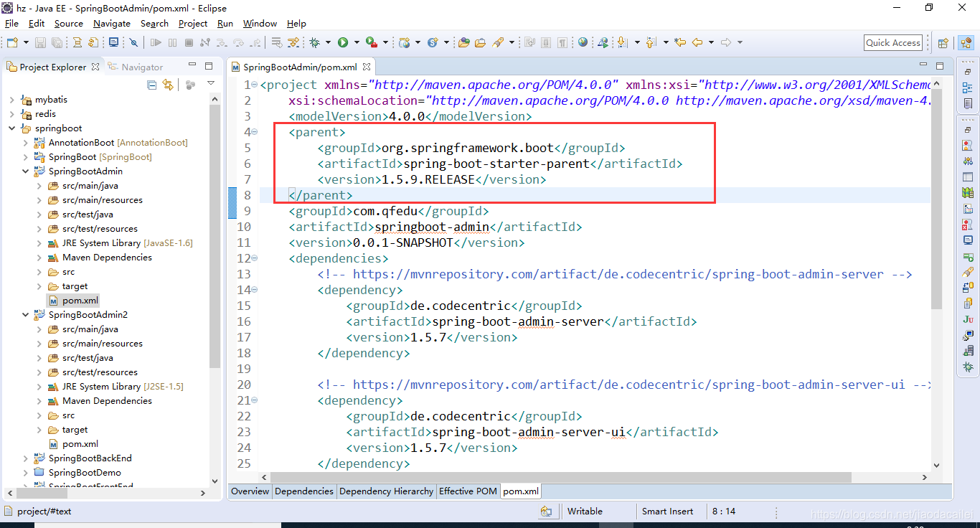Click the Save toolbar icon
Screen dimensions: 980x528
pos(40,42)
